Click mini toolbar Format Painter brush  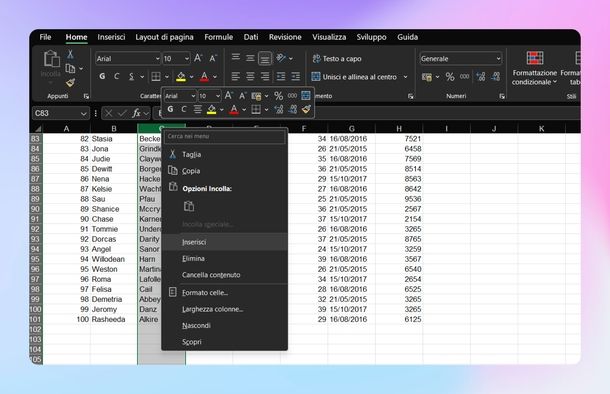coord(306,110)
